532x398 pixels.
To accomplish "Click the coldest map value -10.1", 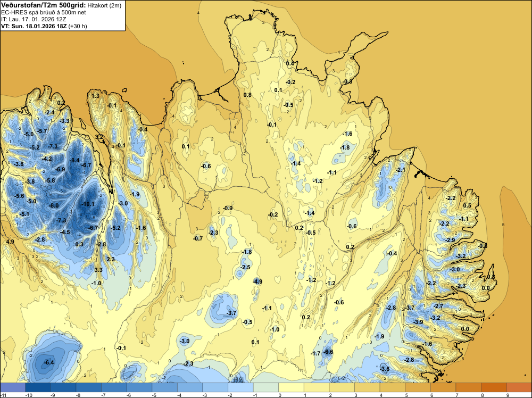I will (x=88, y=204).
